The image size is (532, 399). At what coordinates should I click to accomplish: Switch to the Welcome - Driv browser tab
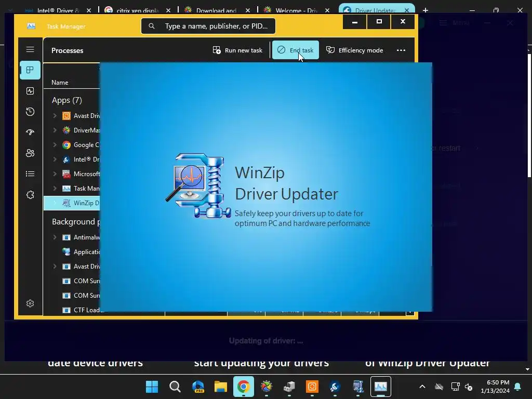point(295,10)
